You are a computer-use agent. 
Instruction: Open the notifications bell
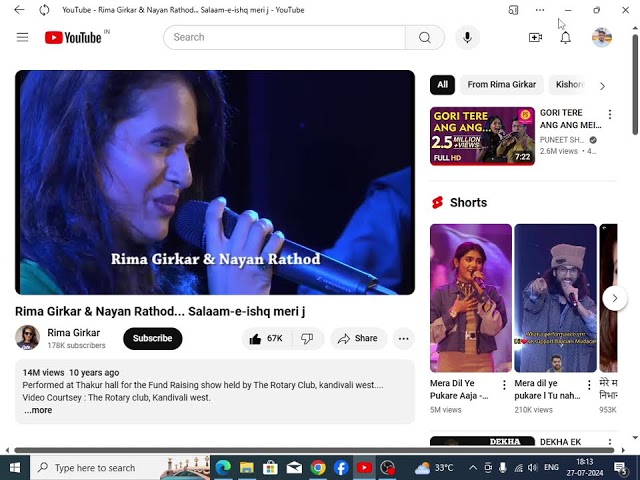(565, 38)
